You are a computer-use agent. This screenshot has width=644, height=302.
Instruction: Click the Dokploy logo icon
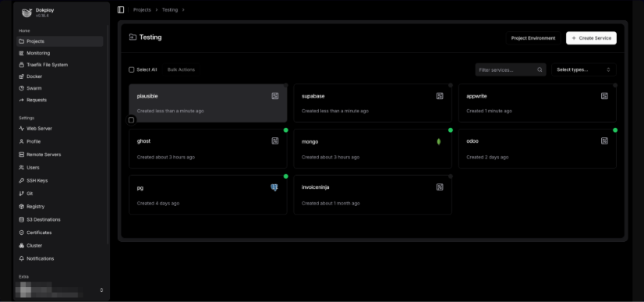coord(27,12)
